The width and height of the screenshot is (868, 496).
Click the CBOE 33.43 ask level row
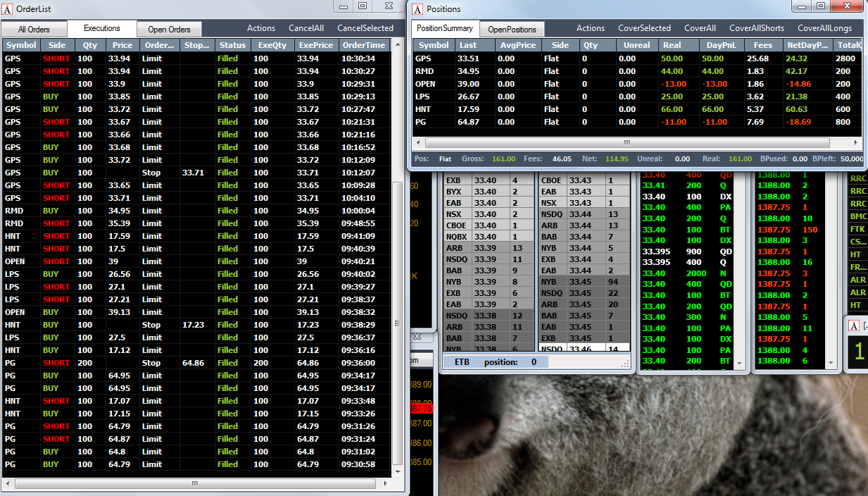click(x=585, y=180)
